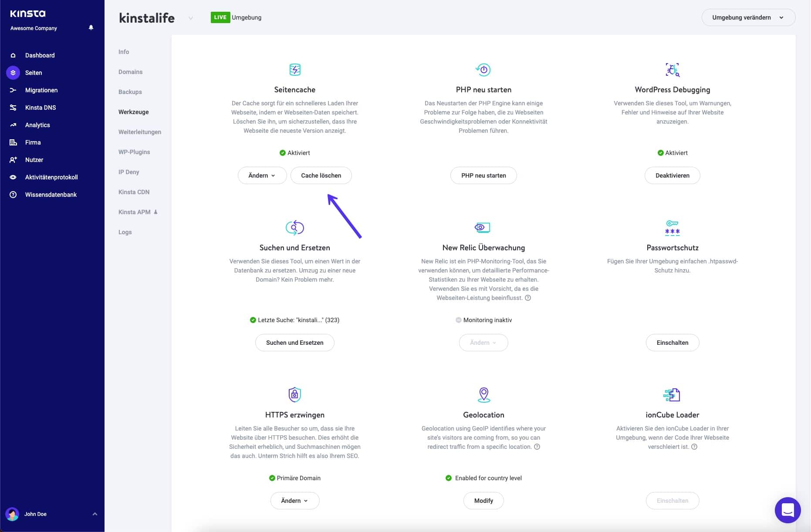The width and height of the screenshot is (811, 532).
Task: Open the support chat bubble
Action: [x=787, y=510]
